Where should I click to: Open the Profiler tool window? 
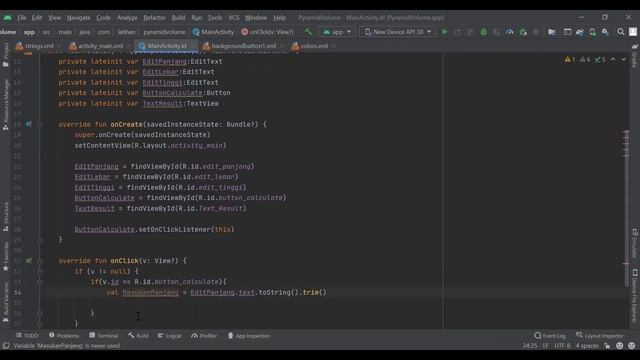point(204,336)
